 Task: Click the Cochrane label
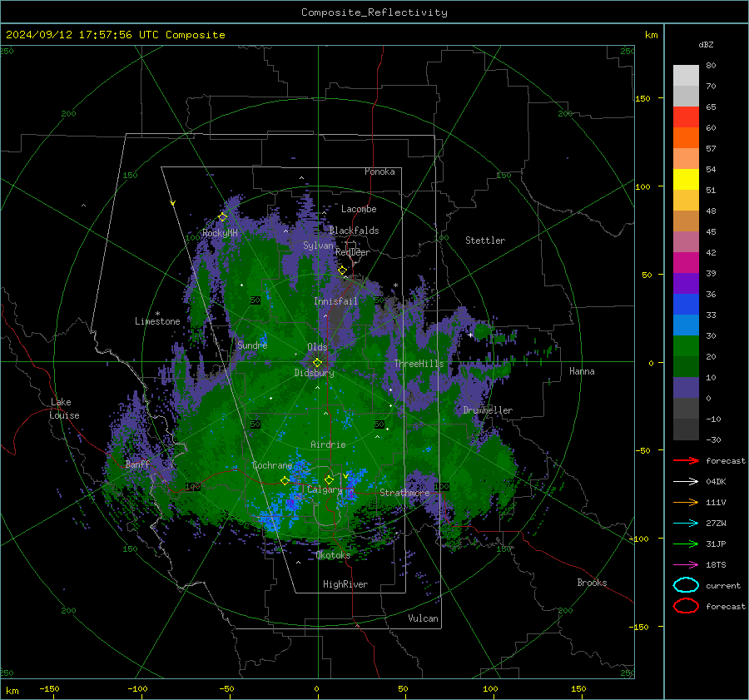272,465
